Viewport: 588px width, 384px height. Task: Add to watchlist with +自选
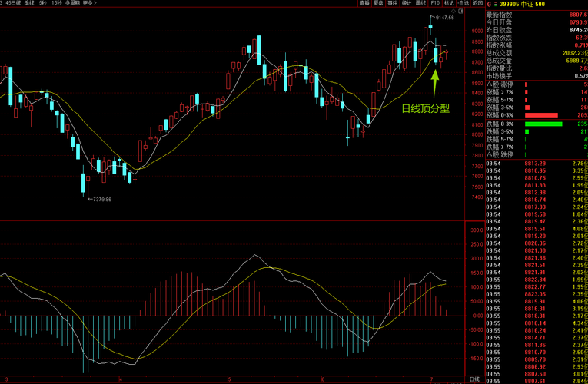tap(463, 3)
